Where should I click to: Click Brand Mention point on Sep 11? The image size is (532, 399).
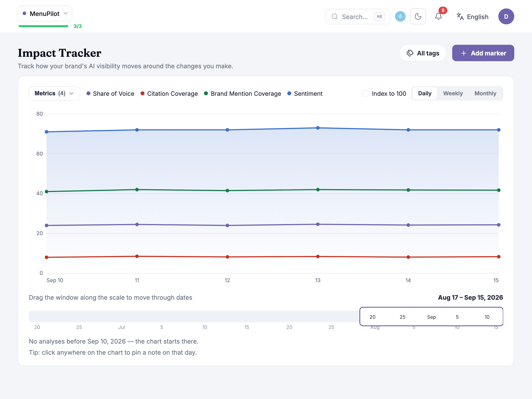pos(137,190)
